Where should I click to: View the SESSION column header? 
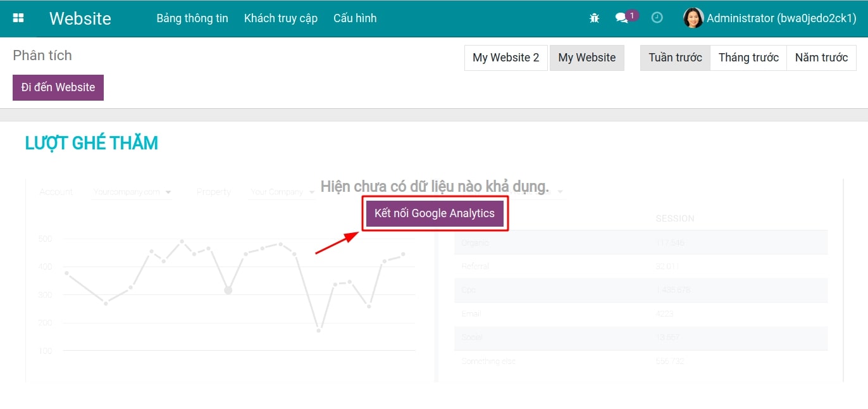pyautogui.click(x=675, y=218)
